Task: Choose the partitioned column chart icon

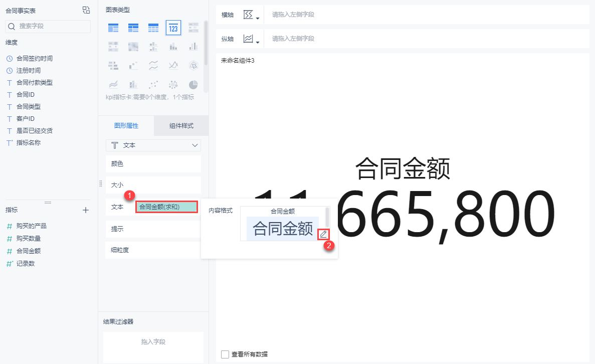Action: tap(153, 47)
